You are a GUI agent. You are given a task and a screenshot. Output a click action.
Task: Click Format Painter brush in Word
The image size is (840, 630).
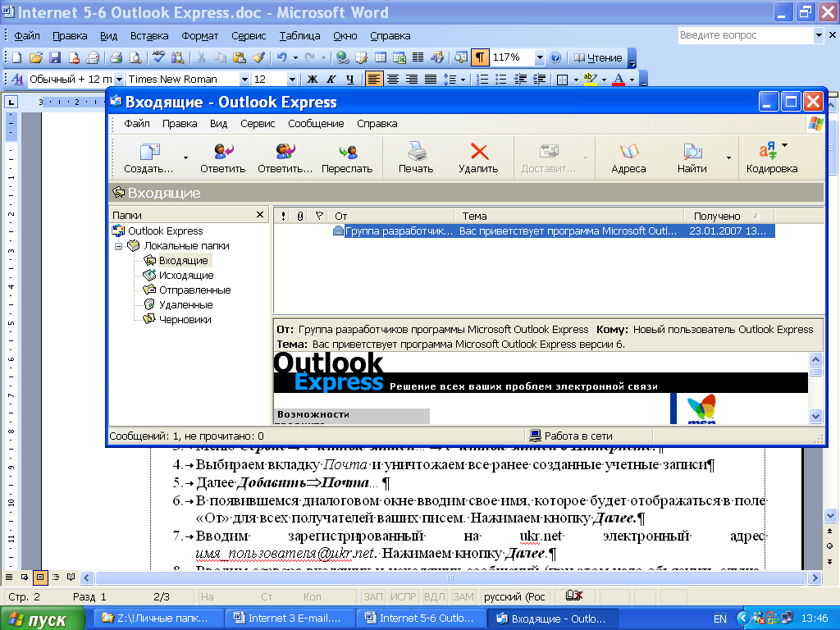coord(258,57)
